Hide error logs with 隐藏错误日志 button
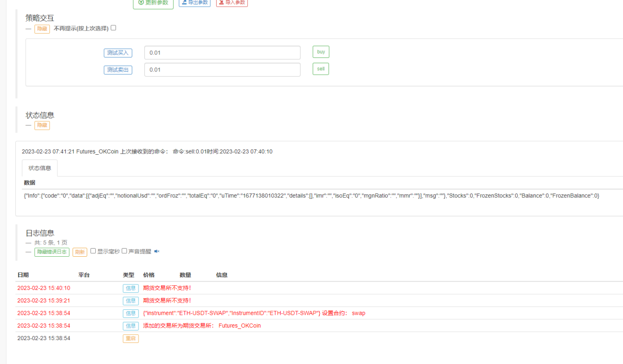The width and height of the screenshot is (623, 364). point(52,252)
